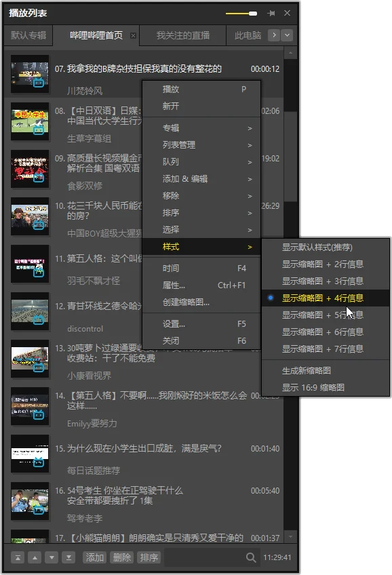This screenshot has width=392, height=575.
Task: Click 设置... in the context menu
Action: (x=201, y=324)
